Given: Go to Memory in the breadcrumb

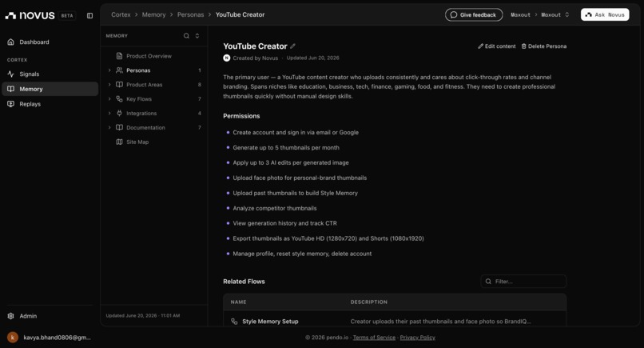Looking at the screenshot, I should 153,15.
